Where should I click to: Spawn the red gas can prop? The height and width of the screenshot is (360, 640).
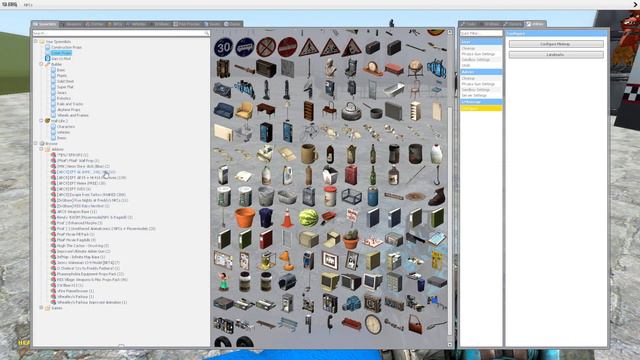click(x=351, y=175)
